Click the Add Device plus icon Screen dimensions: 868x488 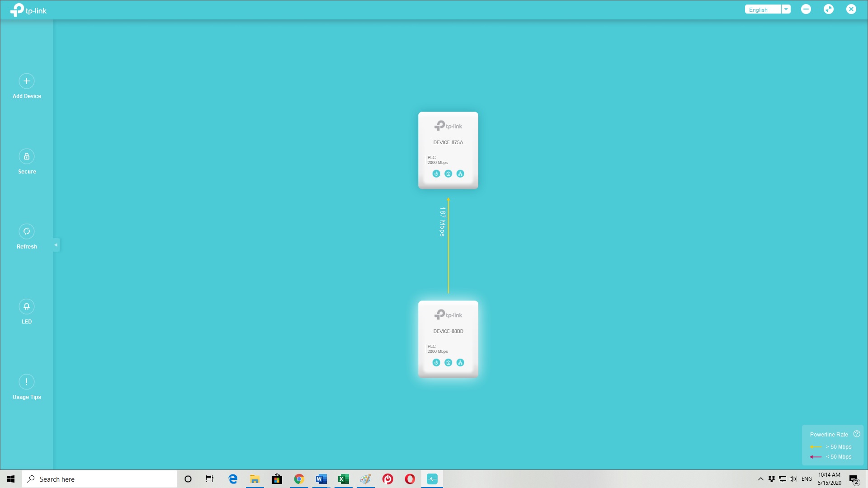[x=27, y=81]
